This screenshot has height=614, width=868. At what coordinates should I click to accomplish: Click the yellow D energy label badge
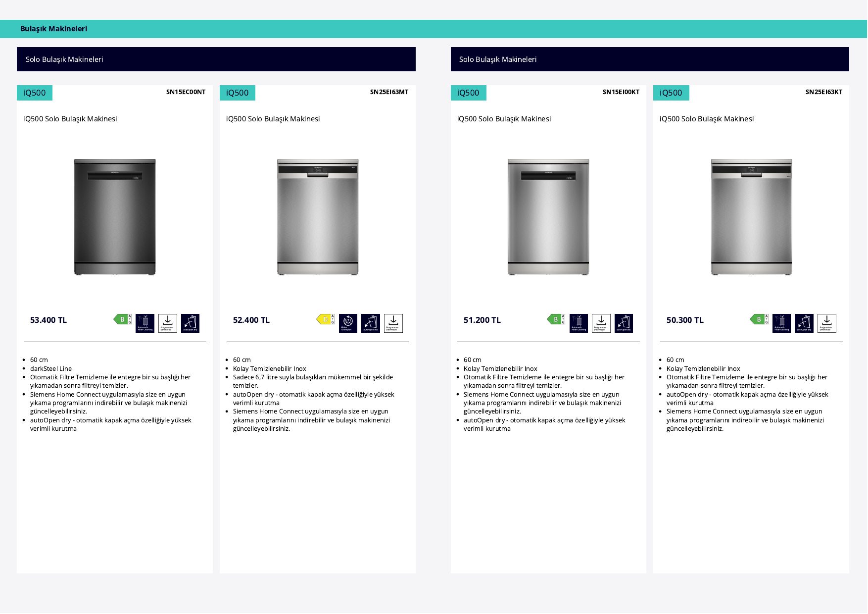pyautogui.click(x=326, y=319)
